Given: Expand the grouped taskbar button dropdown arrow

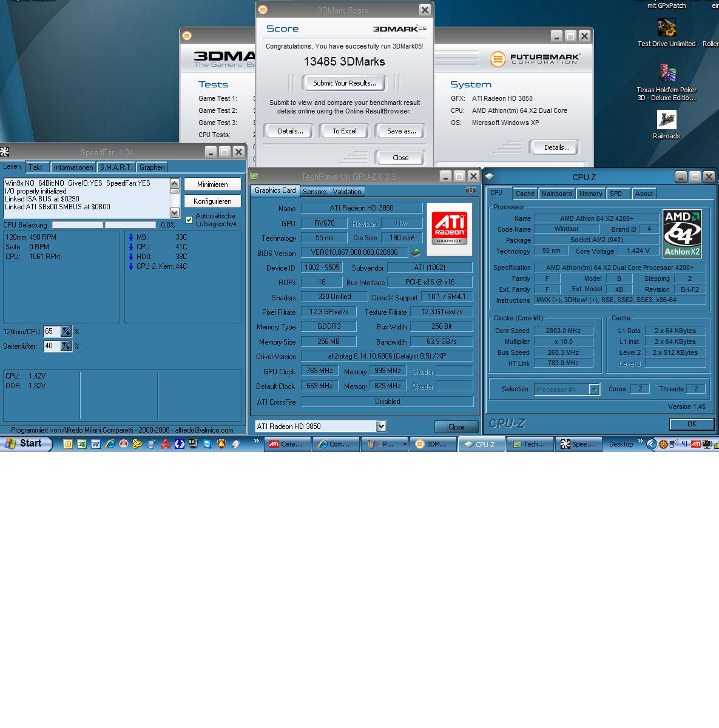Looking at the screenshot, I should click(x=405, y=444).
